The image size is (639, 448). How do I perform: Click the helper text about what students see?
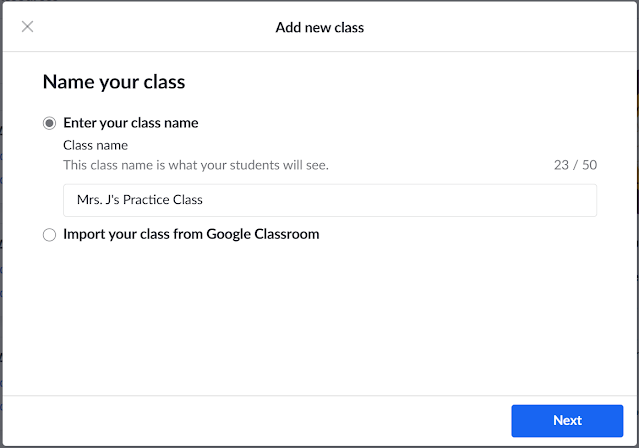[x=195, y=165]
